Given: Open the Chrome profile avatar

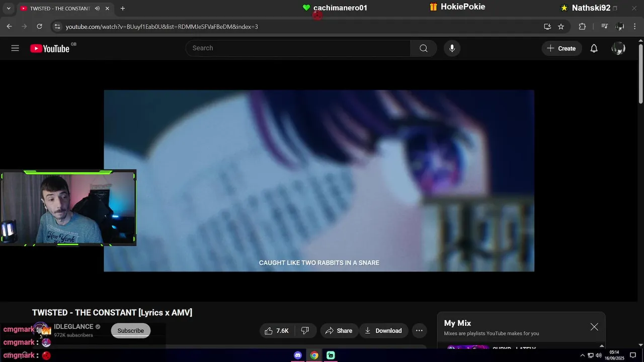Looking at the screenshot, I should point(620,27).
